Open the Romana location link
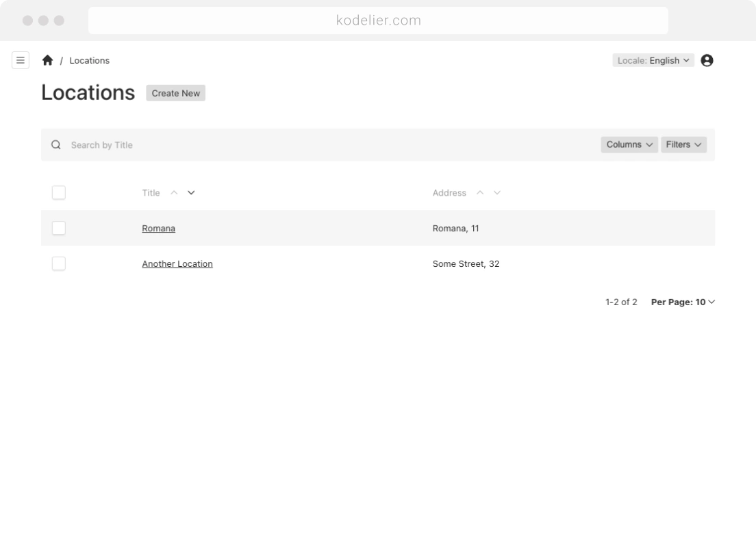 [158, 229]
